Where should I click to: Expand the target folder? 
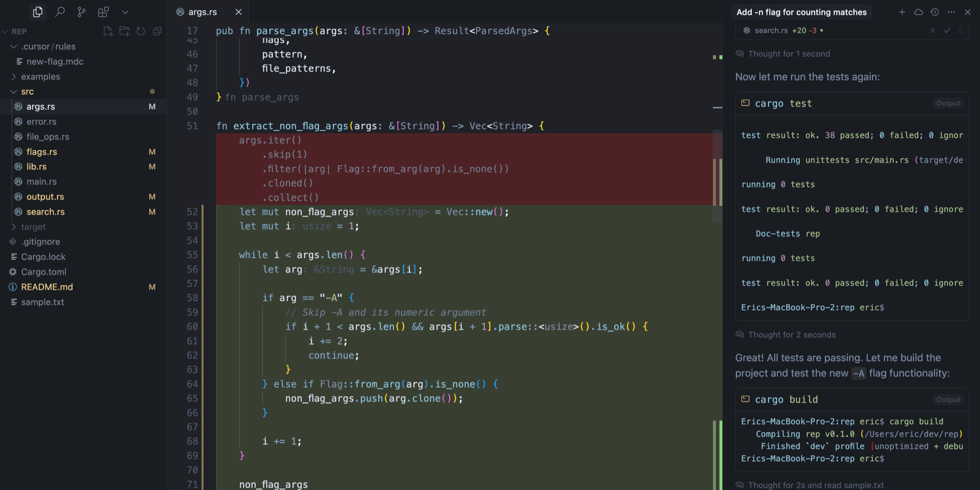pyautogui.click(x=33, y=227)
